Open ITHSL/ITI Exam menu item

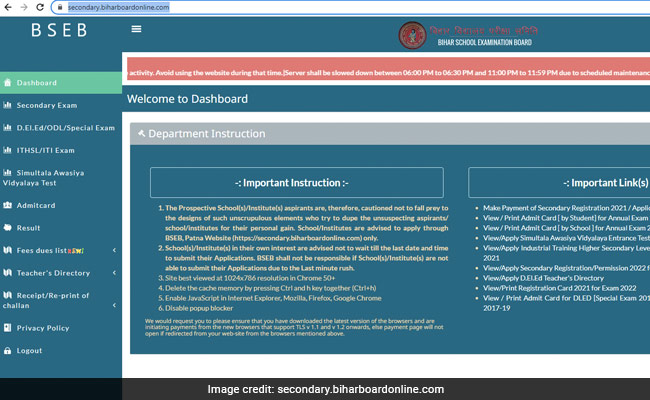46,150
